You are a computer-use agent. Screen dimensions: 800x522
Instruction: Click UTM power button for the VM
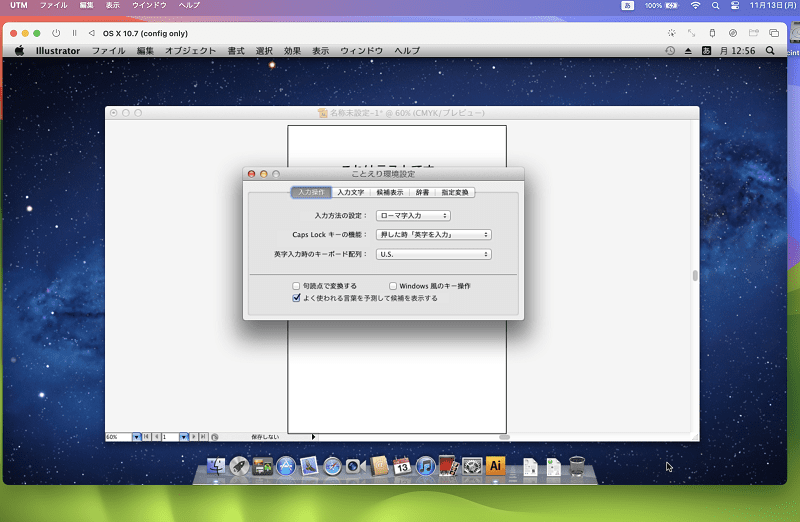pyautogui.click(x=56, y=33)
